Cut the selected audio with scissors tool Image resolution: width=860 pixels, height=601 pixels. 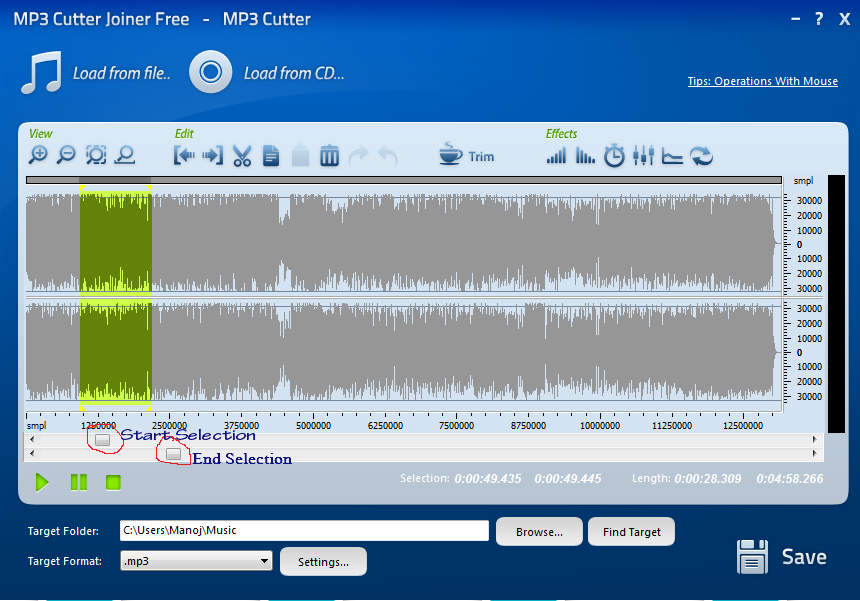(242, 155)
